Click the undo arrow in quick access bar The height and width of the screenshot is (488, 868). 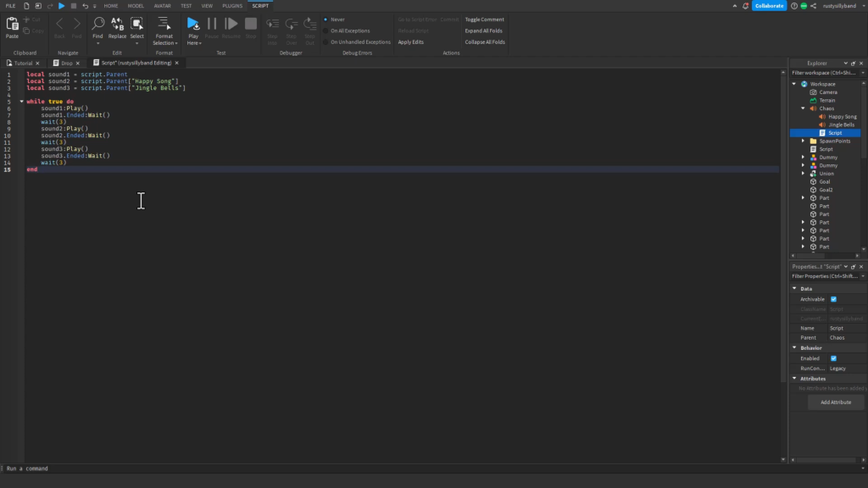(86, 6)
